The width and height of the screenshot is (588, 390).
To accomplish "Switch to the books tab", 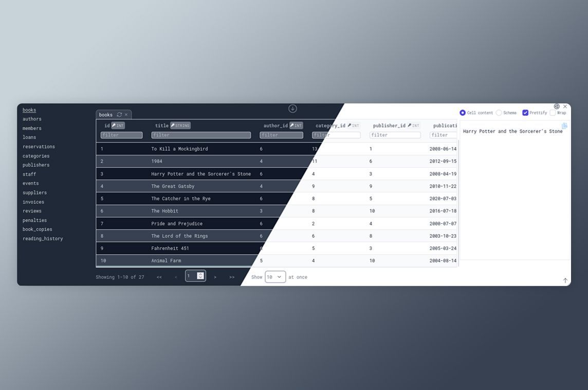I will coord(106,114).
